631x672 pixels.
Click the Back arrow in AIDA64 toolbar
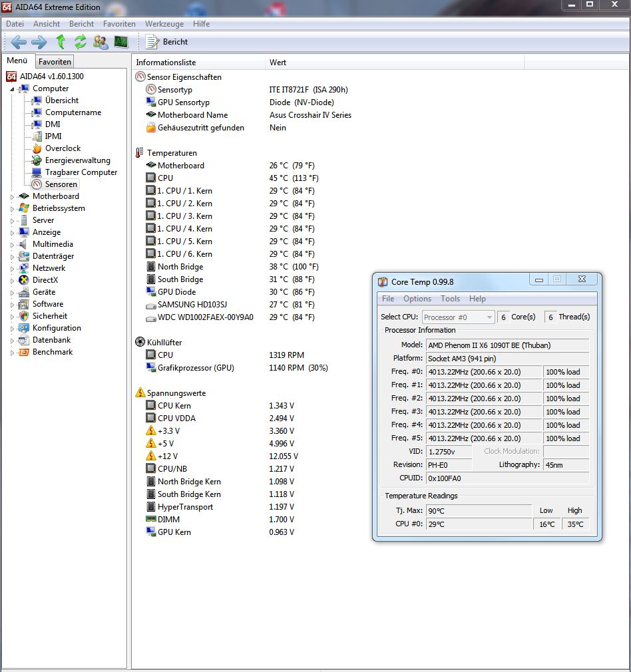[19, 42]
